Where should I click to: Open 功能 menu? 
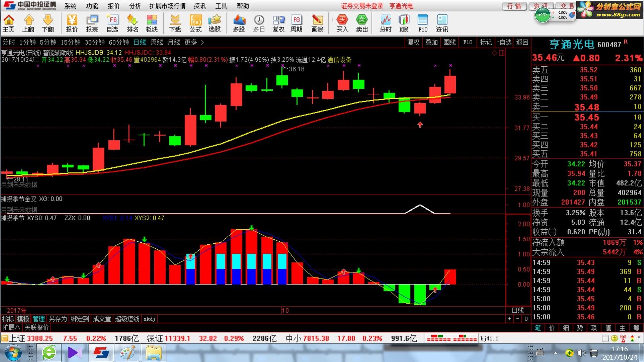(x=92, y=6)
